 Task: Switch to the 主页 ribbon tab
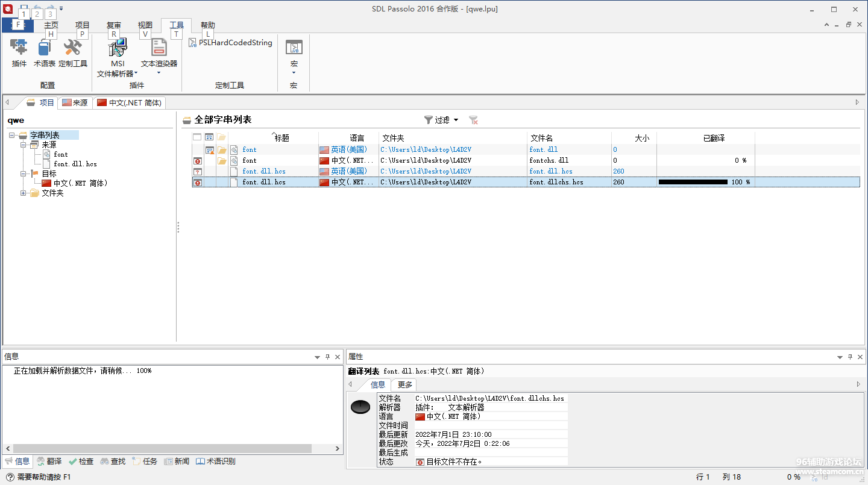[51, 25]
